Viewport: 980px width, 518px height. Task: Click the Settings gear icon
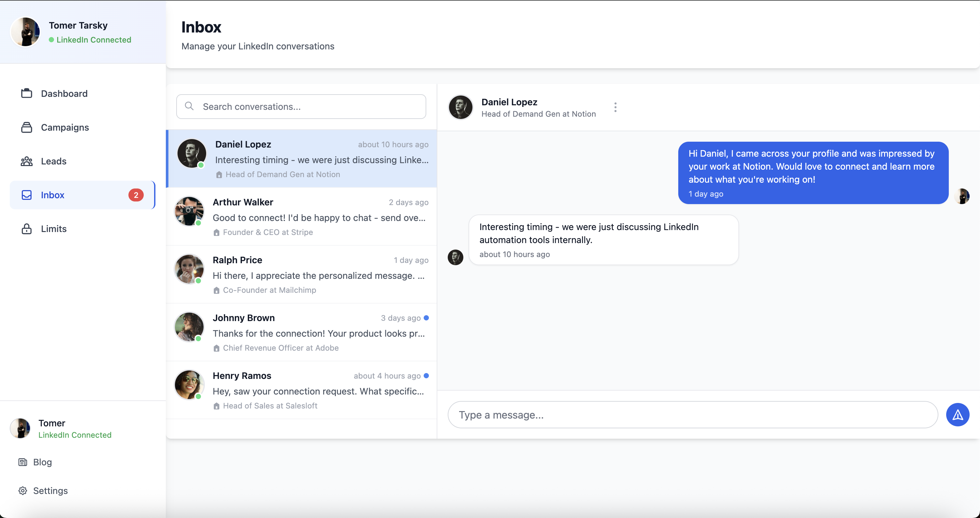point(23,491)
